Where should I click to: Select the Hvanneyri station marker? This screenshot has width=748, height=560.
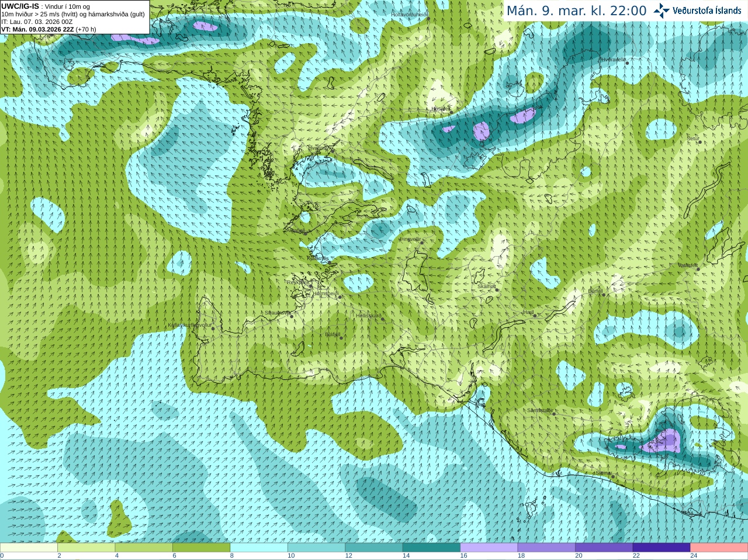pos(333,151)
